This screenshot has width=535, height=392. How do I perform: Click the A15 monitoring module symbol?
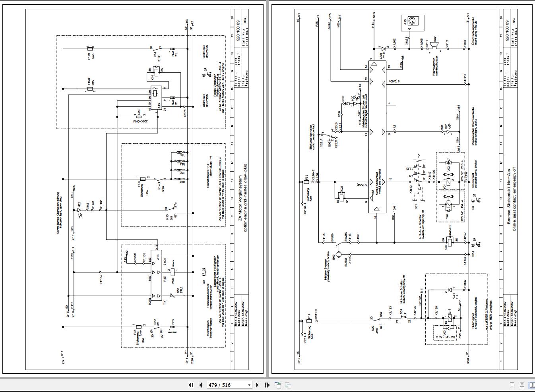[412, 23]
